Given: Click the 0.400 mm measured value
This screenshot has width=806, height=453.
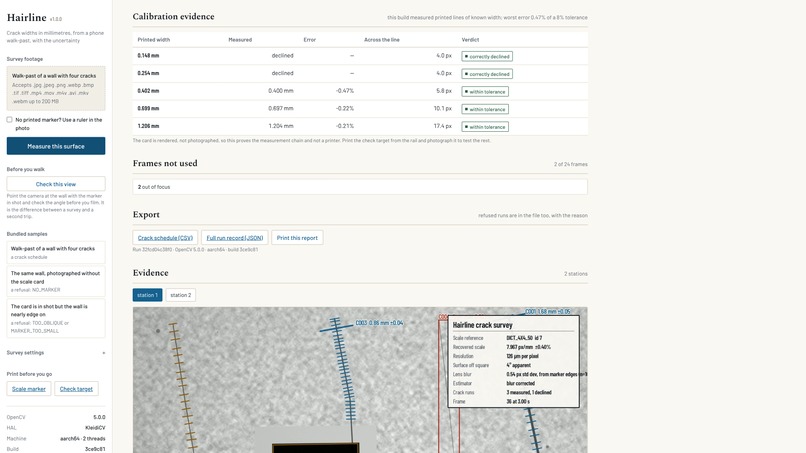Looking at the screenshot, I should tap(281, 90).
